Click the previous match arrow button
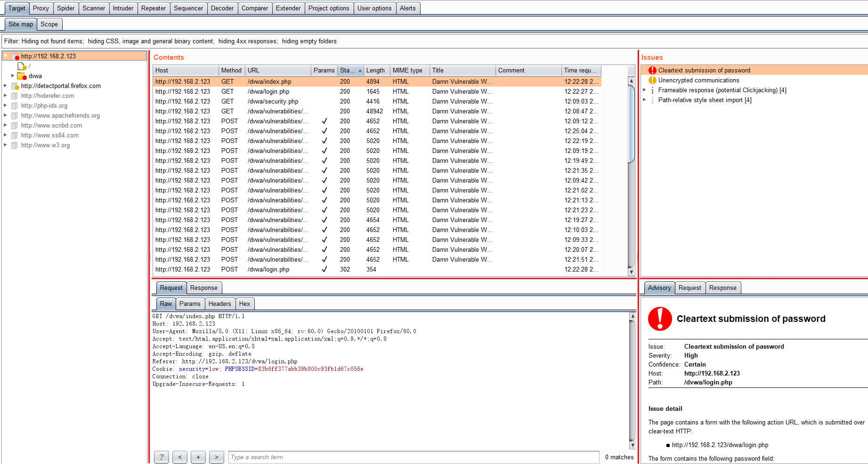This screenshot has width=868, height=464. coord(180,457)
